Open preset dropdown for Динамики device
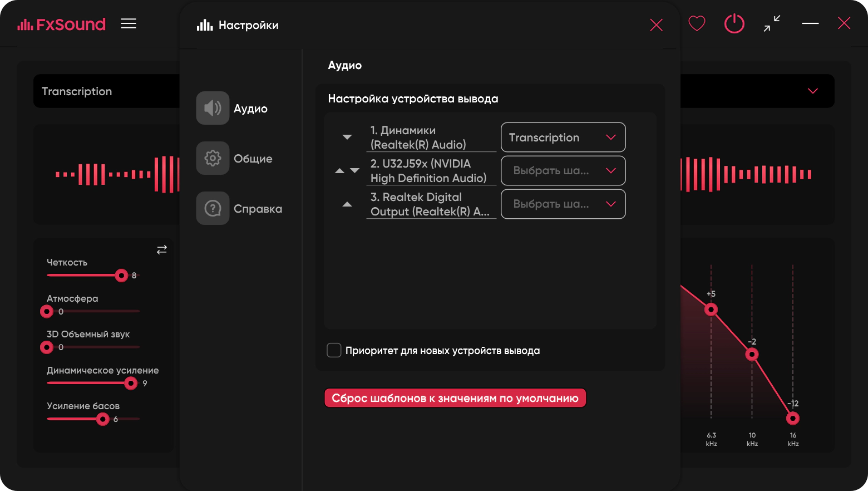Viewport: 868px width, 491px height. coord(563,138)
